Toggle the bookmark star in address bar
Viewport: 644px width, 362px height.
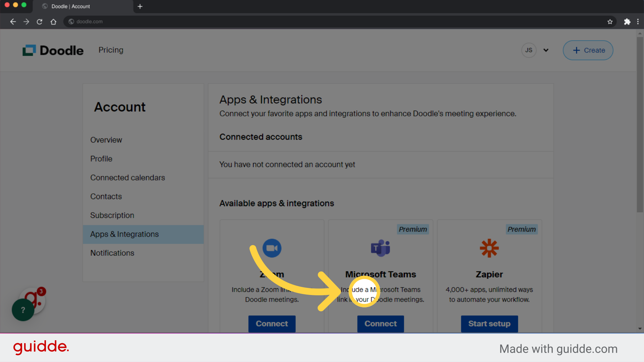[x=610, y=21]
